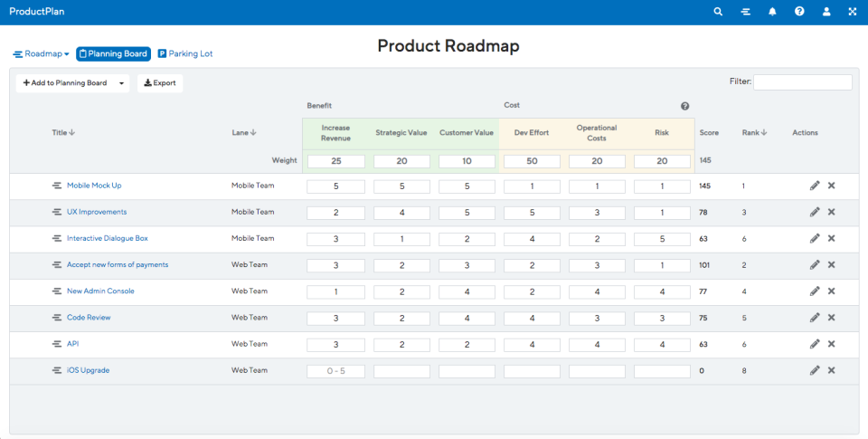Edit the Code Review row pencil
The height and width of the screenshot is (439, 868).
click(x=815, y=318)
